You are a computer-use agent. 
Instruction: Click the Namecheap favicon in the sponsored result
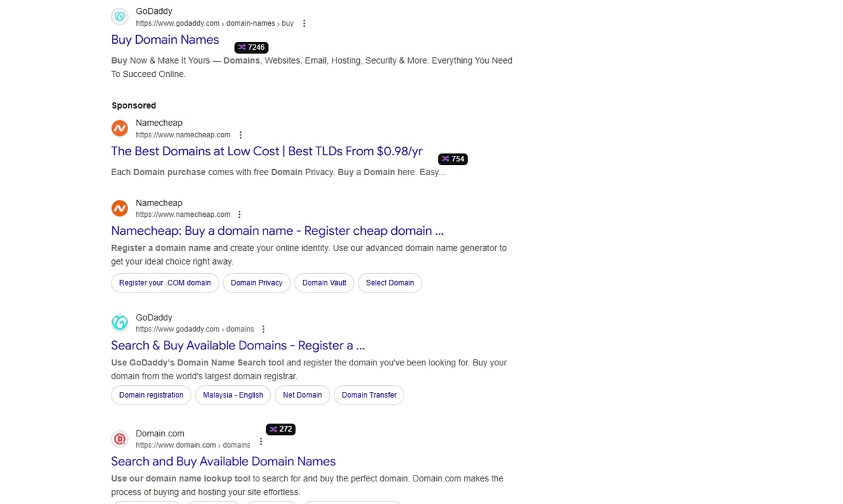[119, 128]
